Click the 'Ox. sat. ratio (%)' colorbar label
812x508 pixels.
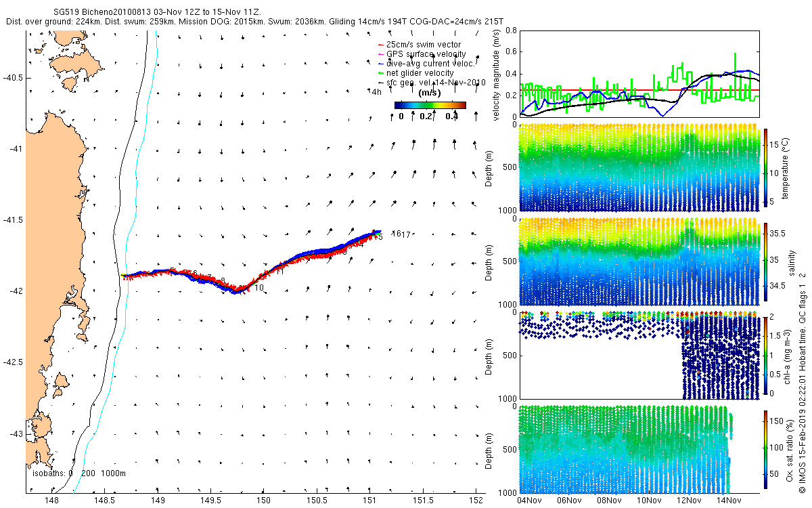790,449
